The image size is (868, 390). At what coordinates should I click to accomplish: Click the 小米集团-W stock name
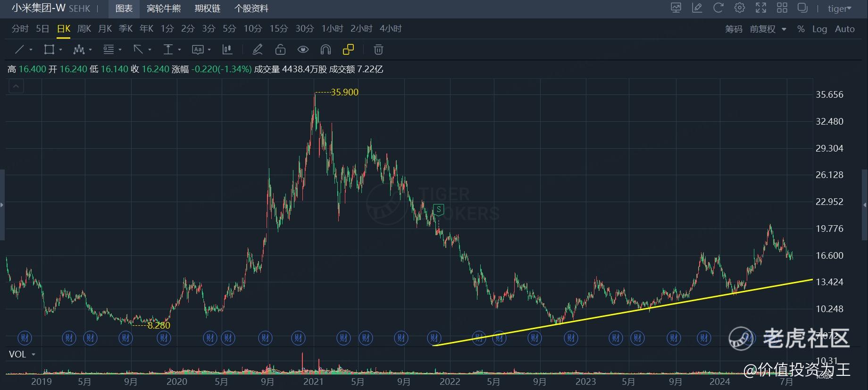pos(39,8)
